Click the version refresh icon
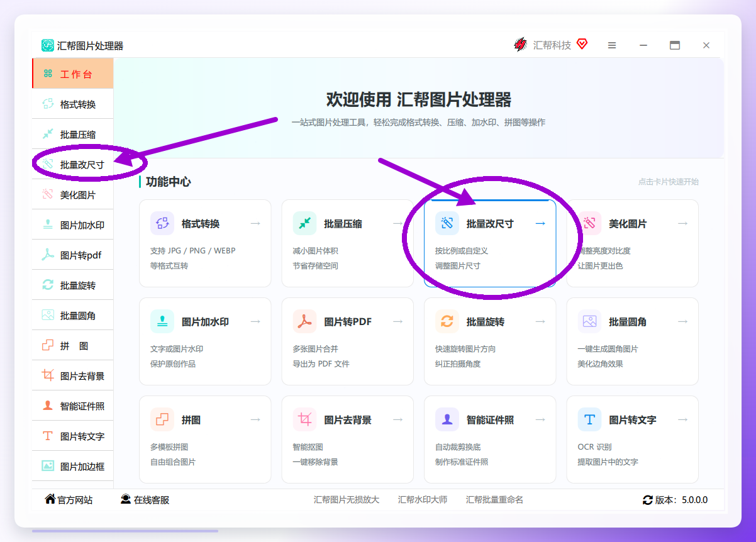The image size is (756, 542). (x=647, y=500)
